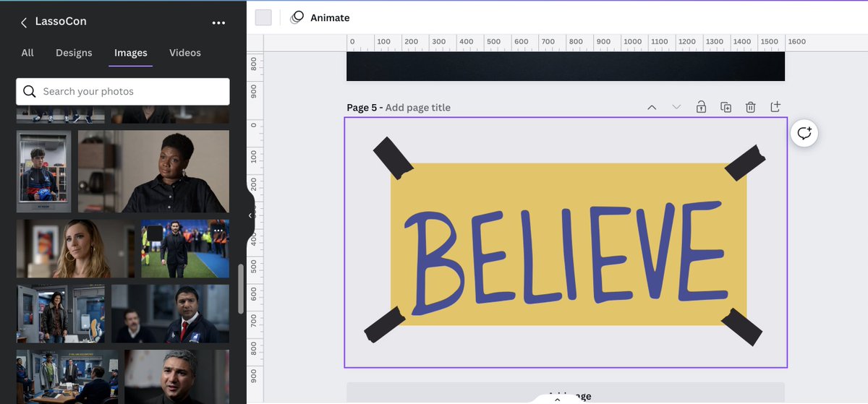Duplicate Page 5
Viewport: 868px width, 404px height.
pyautogui.click(x=726, y=107)
